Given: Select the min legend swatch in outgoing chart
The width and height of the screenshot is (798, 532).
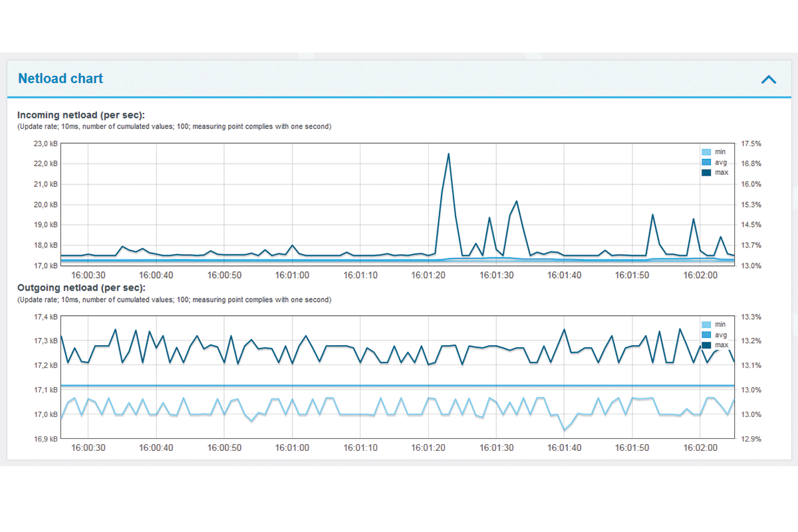Looking at the screenshot, I should (708, 325).
